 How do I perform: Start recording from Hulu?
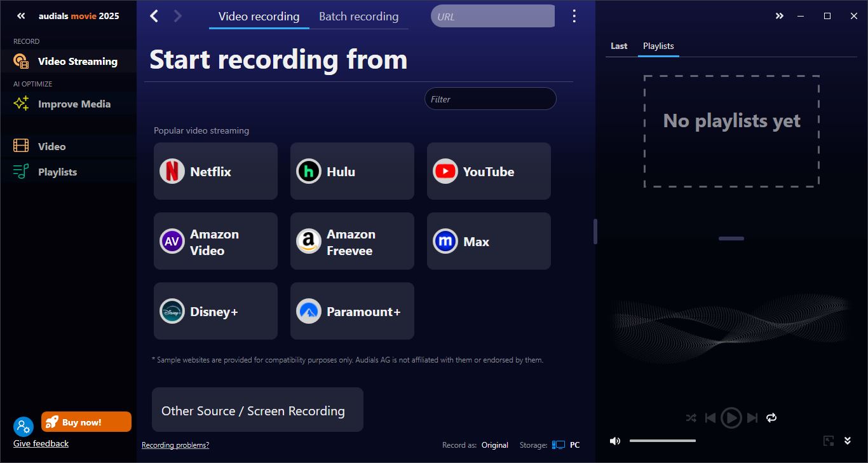(x=352, y=171)
